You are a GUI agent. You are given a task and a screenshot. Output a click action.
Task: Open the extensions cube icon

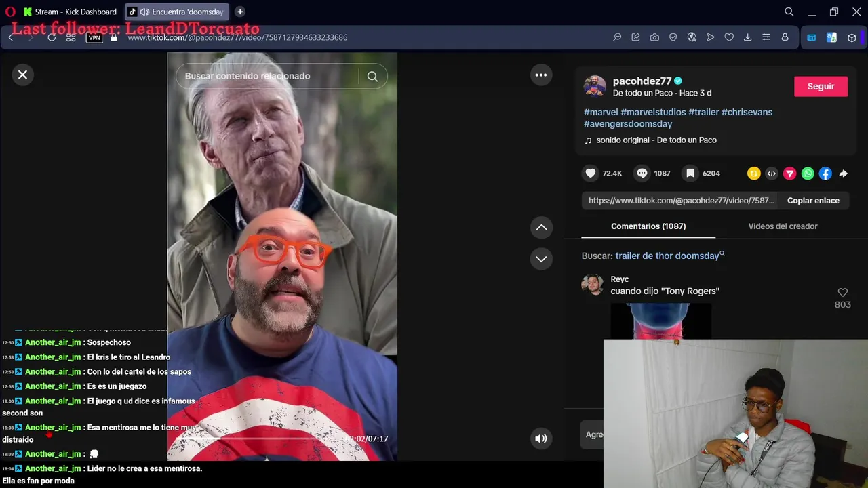click(x=852, y=37)
